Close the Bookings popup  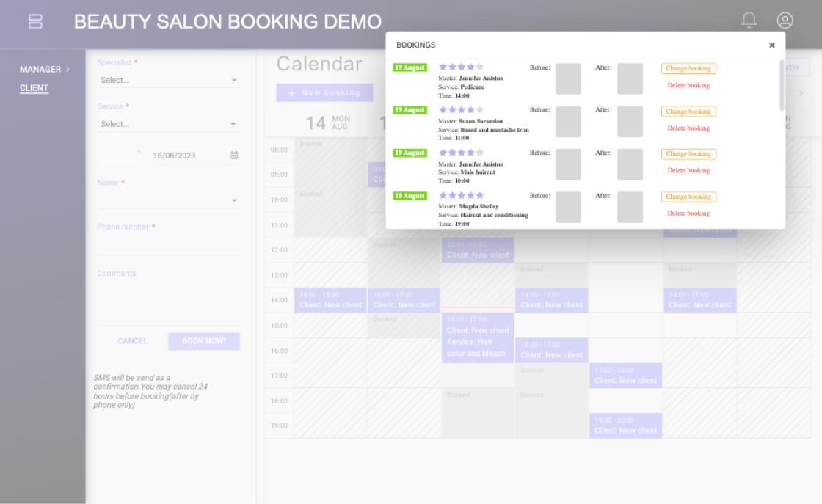(x=771, y=45)
